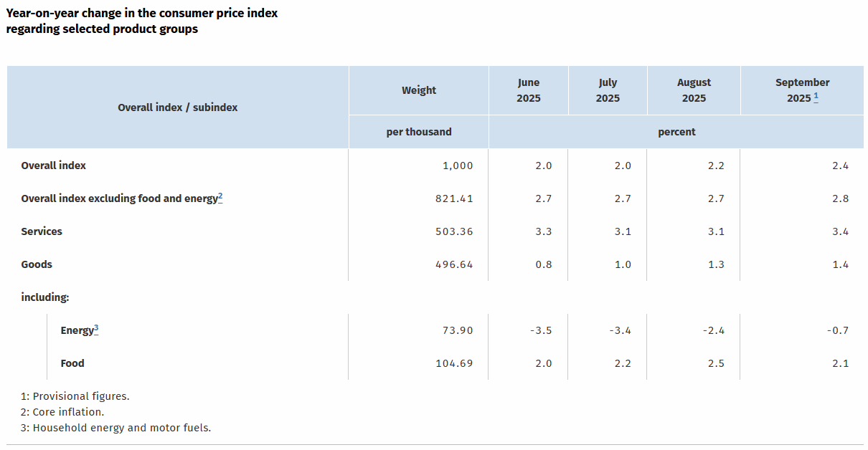This screenshot has height=450, width=868.
Task: Click footnote 2 link after core inflation row label
Action: coord(221,196)
